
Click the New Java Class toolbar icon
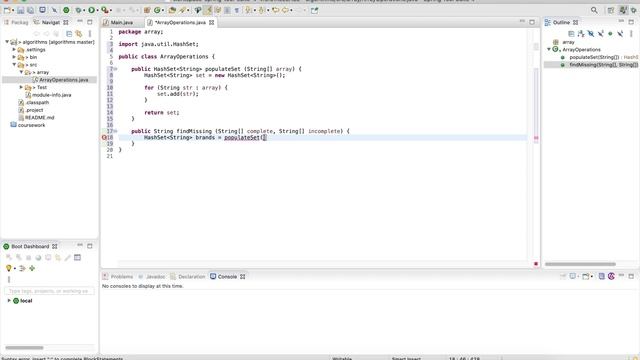point(157,10)
